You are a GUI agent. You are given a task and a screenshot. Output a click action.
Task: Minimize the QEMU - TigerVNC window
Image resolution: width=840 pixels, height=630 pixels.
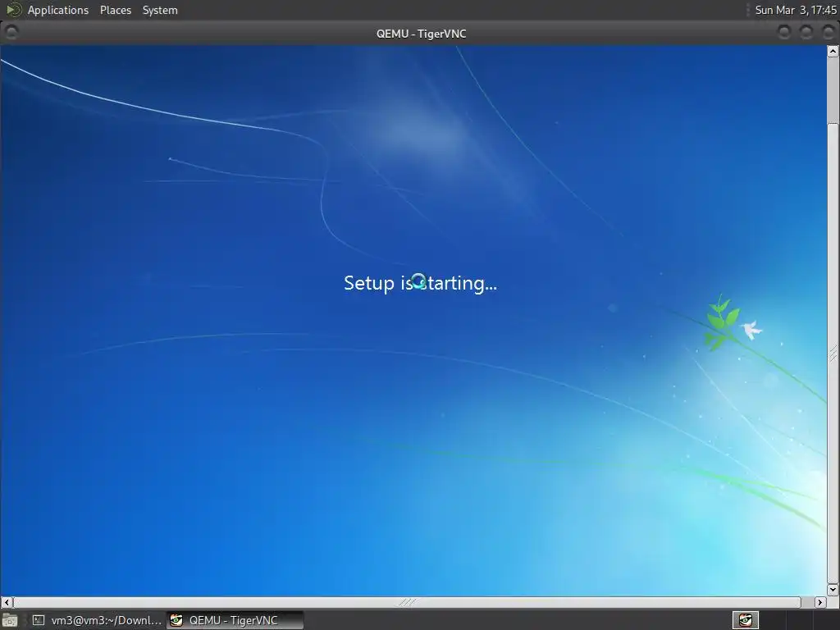tap(783, 33)
